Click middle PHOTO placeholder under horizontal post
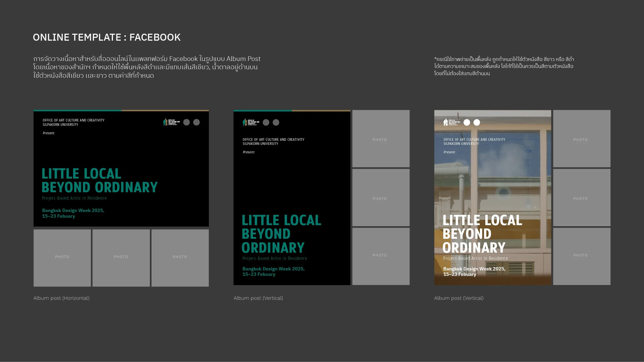 click(x=121, y=258)
